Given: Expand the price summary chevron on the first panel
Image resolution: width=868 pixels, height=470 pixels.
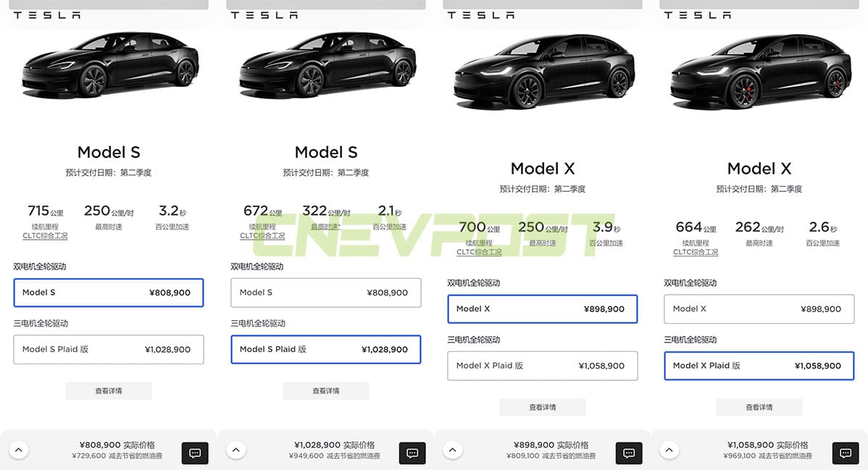Looking at the screenshot, I should pos(20,450).
